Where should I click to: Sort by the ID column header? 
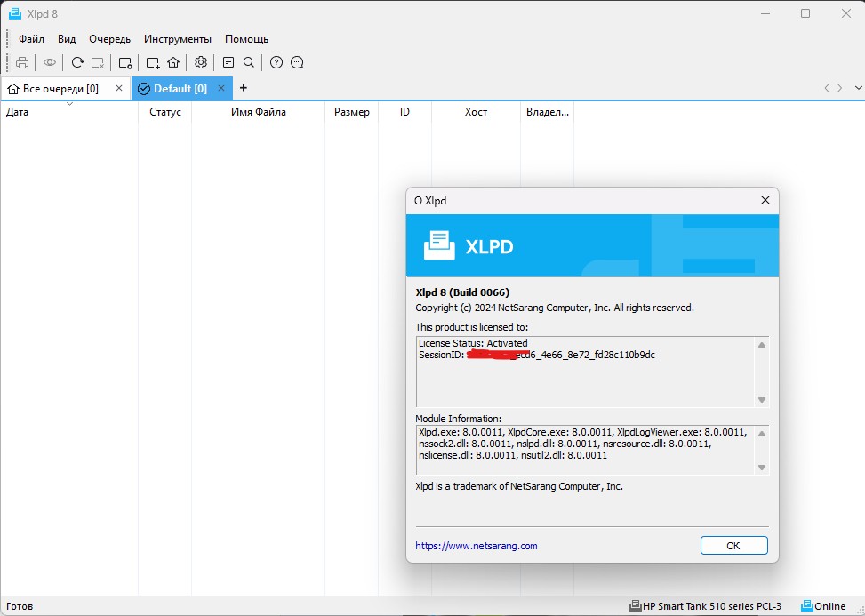pyautogui.click(x=404, y=112)
